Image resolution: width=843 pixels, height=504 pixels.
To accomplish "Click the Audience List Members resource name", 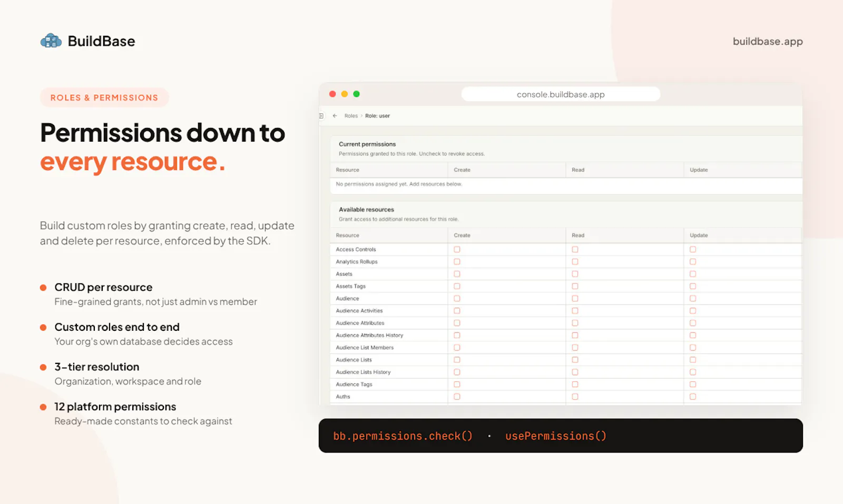I will (x=365, y=348).
